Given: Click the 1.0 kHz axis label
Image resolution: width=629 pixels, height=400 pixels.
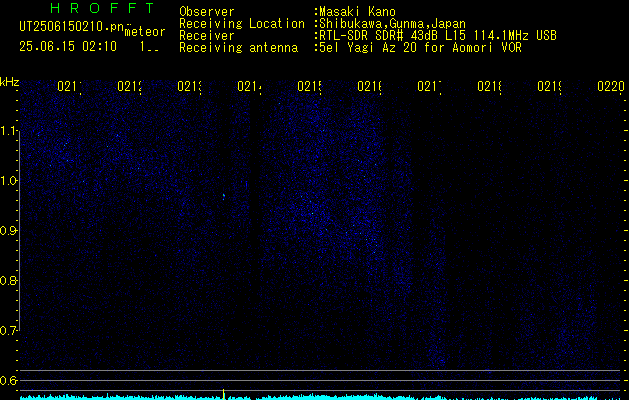Looking at the screenshot, I should point(9,181).
